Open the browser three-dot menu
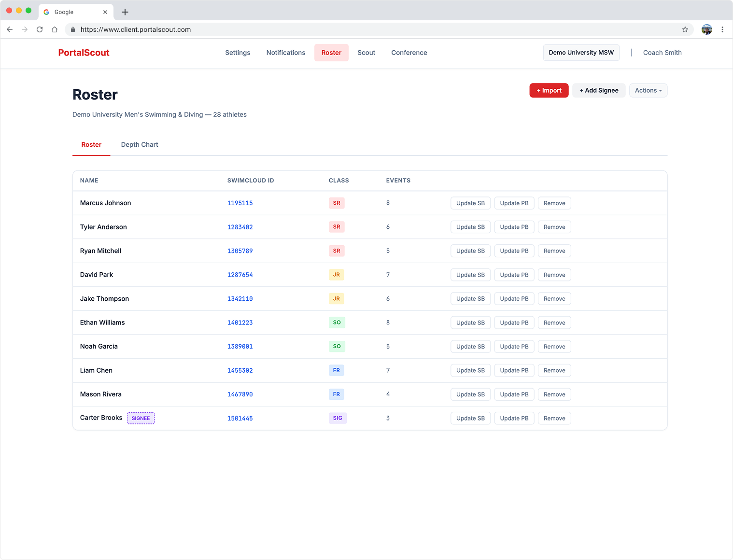The height and width of the screenshot is (560, 733). click(x=723, y=29)
